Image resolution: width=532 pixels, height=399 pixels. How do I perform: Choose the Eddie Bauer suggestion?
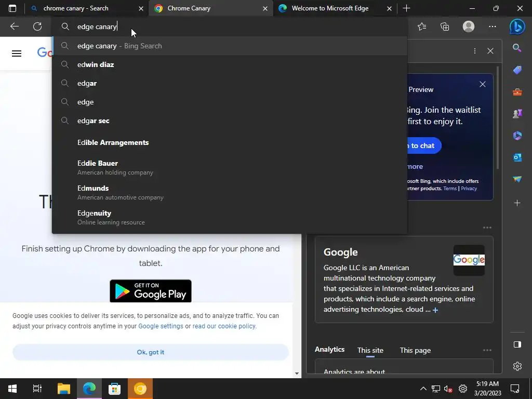click(230, 167)
